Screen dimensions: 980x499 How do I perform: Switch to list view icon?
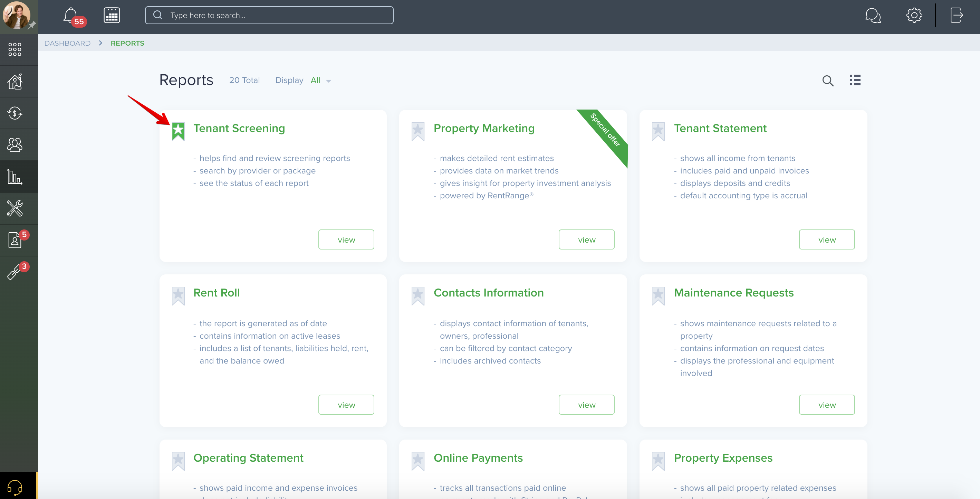click(855, 80)
